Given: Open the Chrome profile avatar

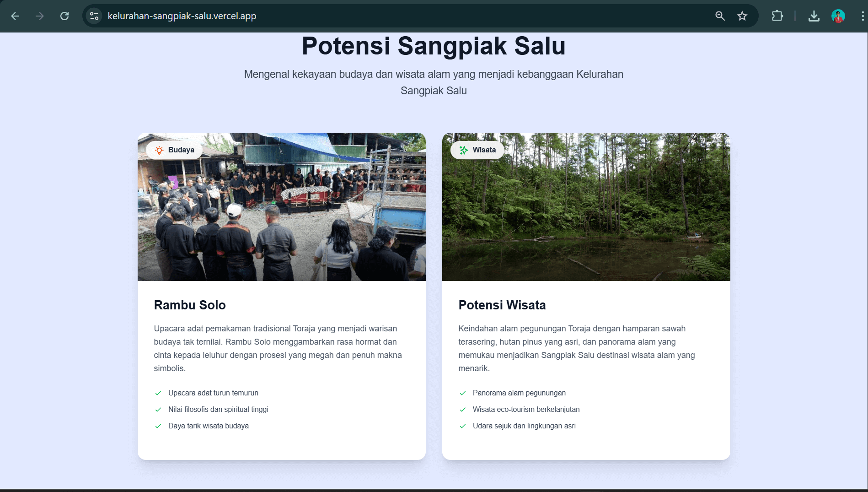Looking at the screenshot, I should 838,16.
